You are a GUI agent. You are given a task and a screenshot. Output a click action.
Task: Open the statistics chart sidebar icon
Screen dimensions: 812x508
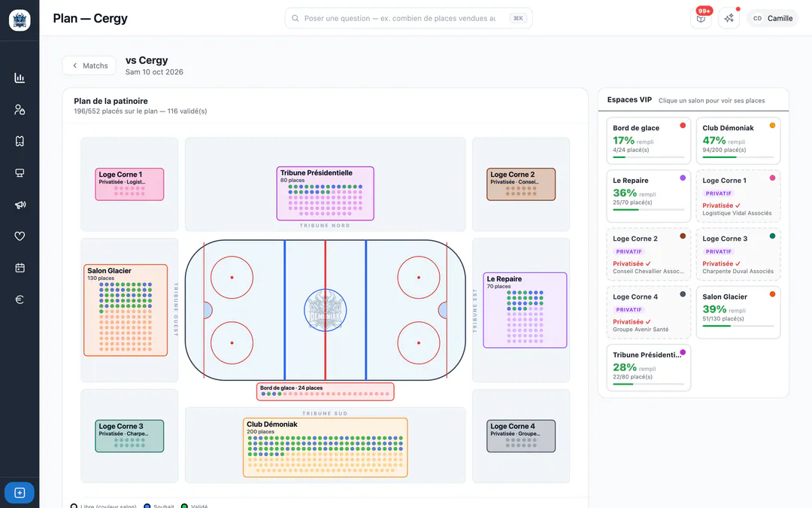point(20,78)
